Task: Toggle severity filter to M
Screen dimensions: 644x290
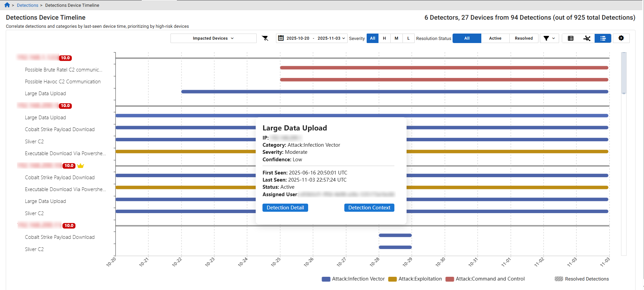Action: (x=396, y=38)
